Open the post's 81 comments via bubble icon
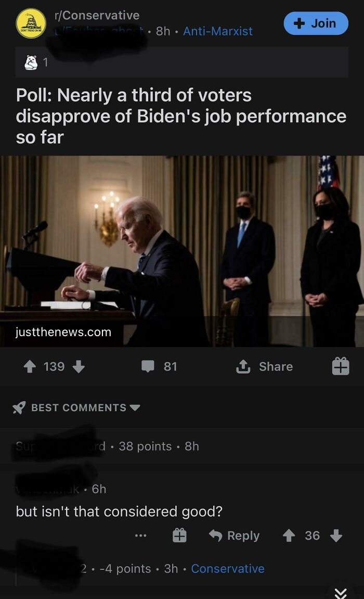The height and width of the screenshot is (599, 364). pyautogui.click(x=148, y=366)
